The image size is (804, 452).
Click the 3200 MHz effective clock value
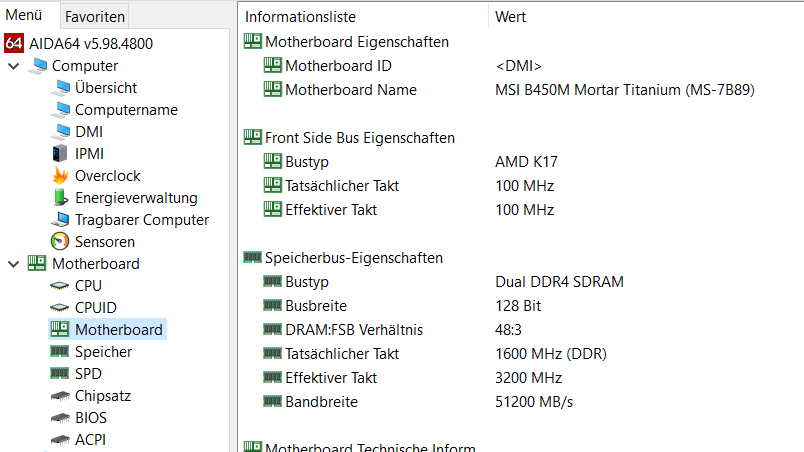[x=529, y=378]
